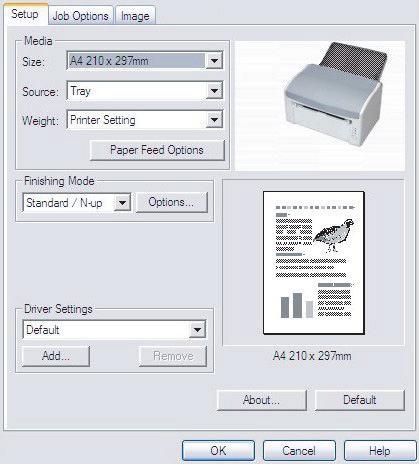The image size is (419, 464).
Task: Click the Paper Feed Options button
Action: 157,150
